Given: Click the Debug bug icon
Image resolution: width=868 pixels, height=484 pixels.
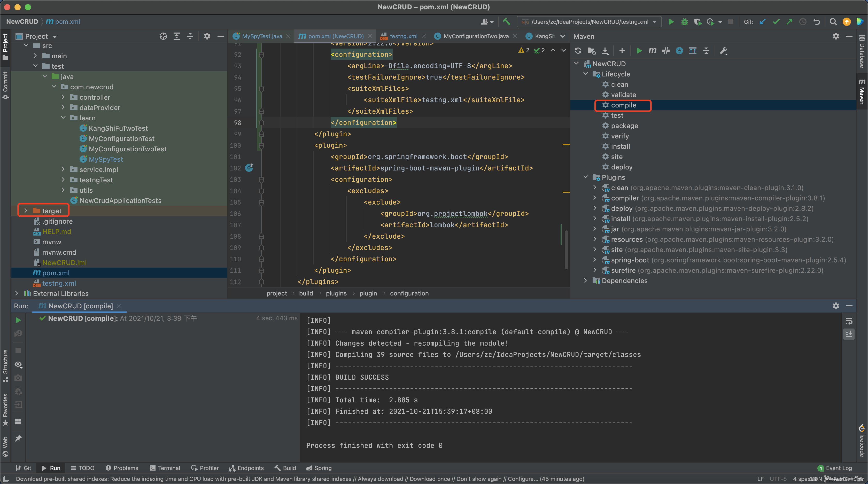Looking at the screenshot, I should [684, 21].
